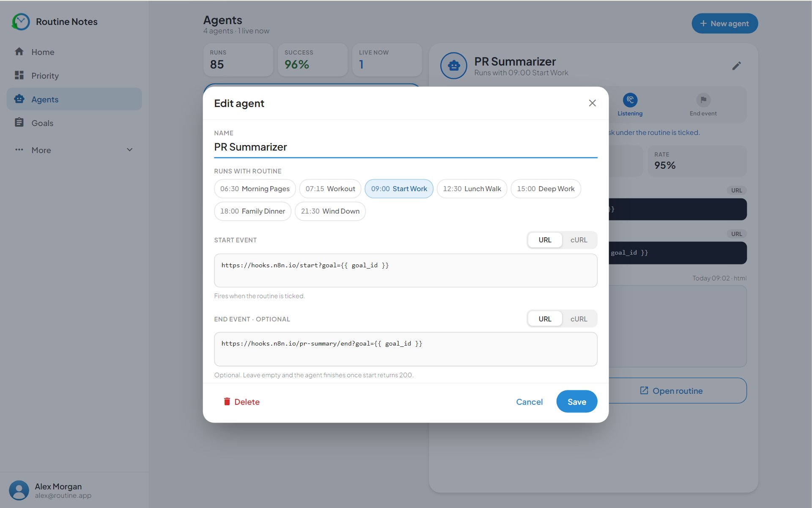Open Goals in the sidebar
The height and width of the screenshot is (508, 812).
click(x=74, y=123)
